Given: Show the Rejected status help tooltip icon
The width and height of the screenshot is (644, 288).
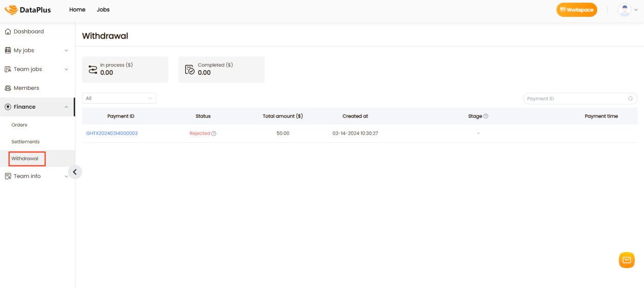Looking at the screenshot, I should (214, 134).
